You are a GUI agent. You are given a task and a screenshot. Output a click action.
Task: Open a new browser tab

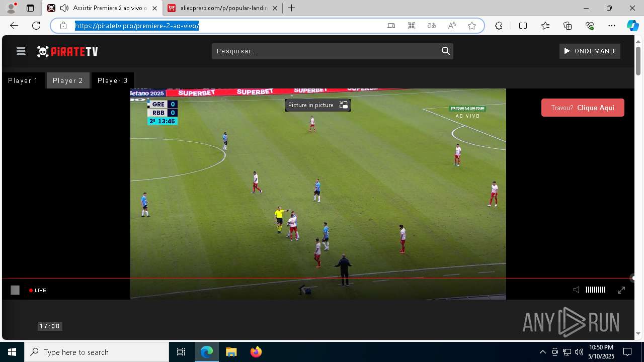point(292,8)
